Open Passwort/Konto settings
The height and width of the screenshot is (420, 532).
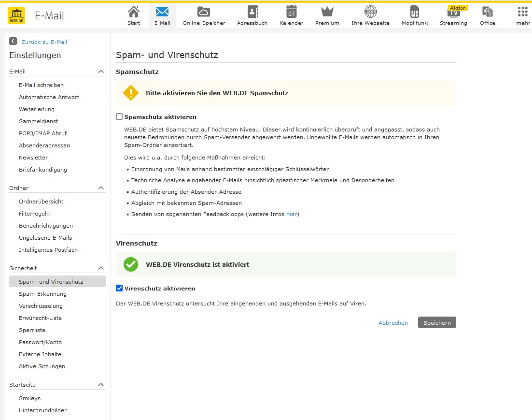tap(41, 342)
